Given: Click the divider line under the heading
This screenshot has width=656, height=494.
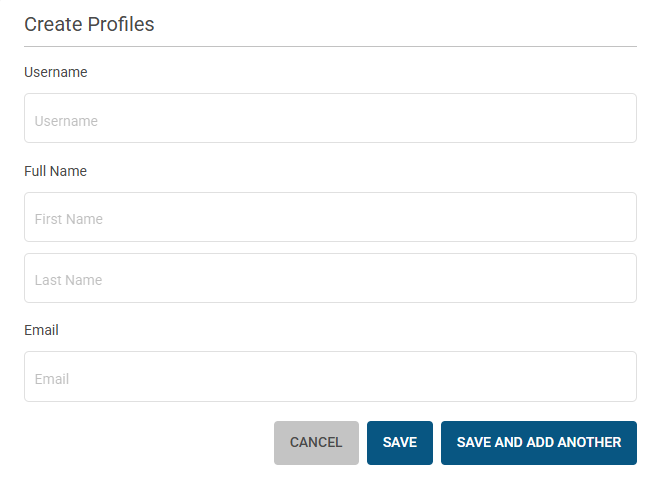Looking at the screenshot, I should (330, 46).
